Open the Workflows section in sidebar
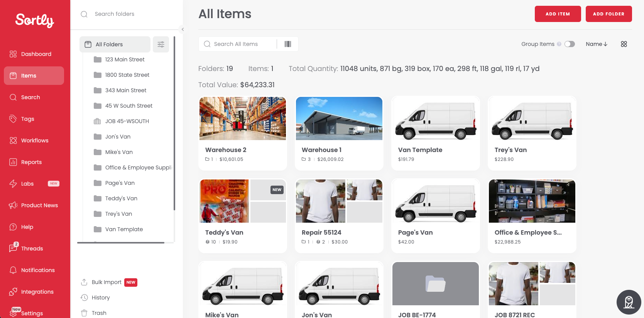Viewport: 644px width, 318px height. click(x=34, y=140)
